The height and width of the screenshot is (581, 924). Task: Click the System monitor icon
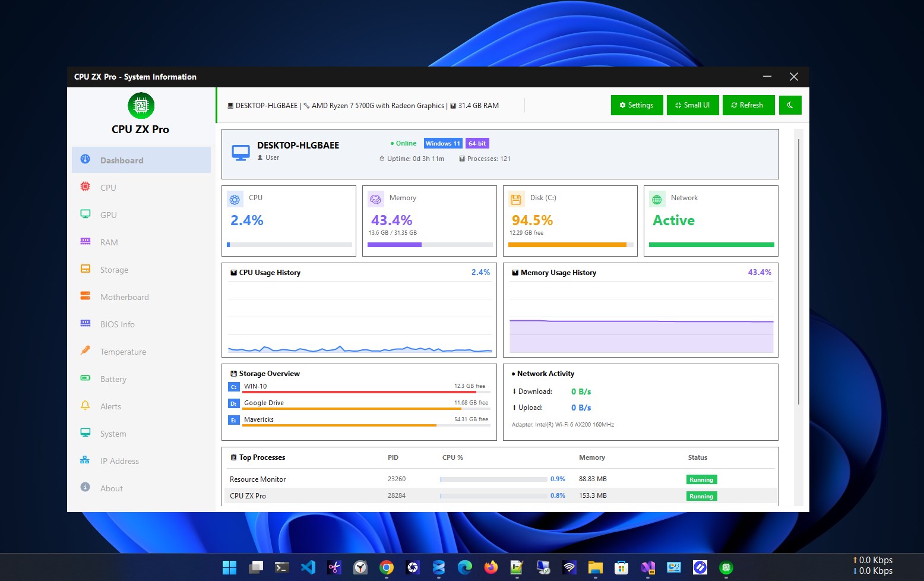(x=86, y=432)
